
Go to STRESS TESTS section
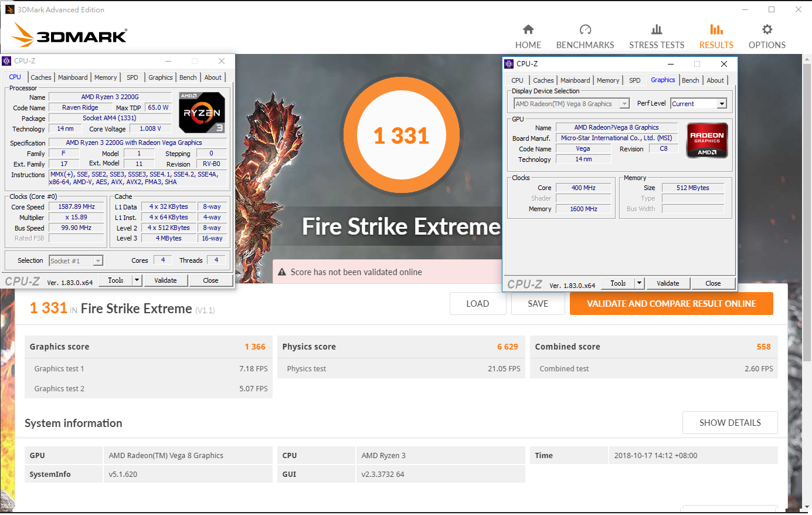point(657,37)
